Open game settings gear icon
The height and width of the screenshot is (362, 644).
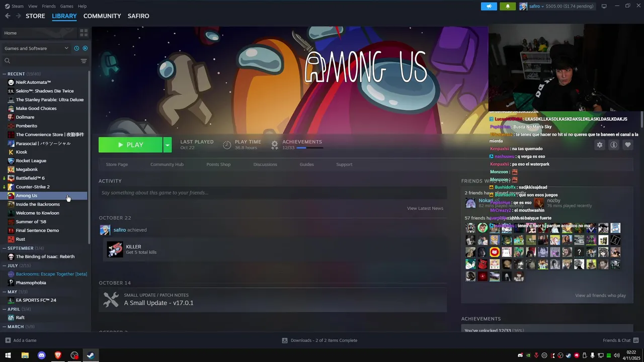599,145
